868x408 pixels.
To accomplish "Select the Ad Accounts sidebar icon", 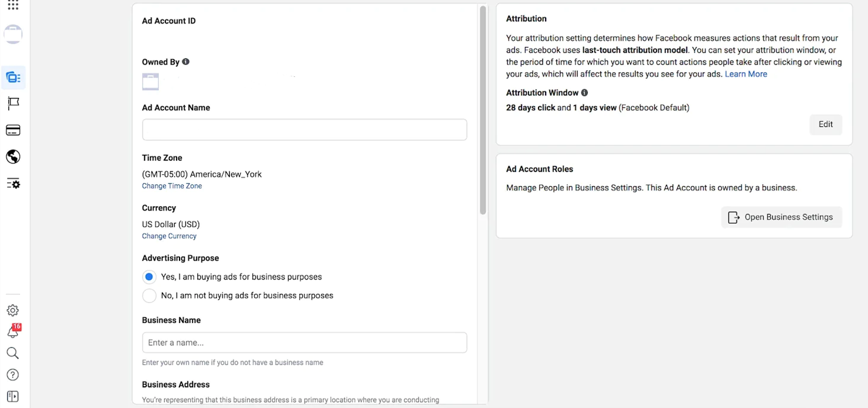I will pos(13,78).
